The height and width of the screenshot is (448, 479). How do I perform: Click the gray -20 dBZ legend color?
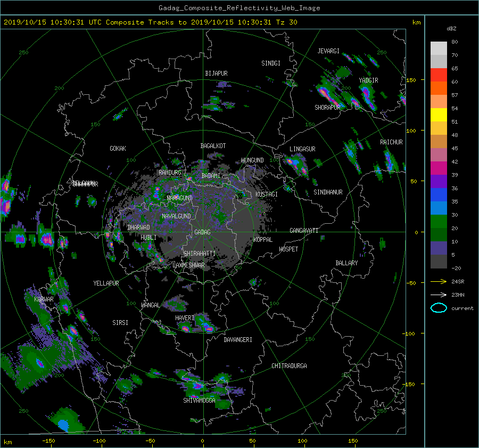tap(439, 261)
